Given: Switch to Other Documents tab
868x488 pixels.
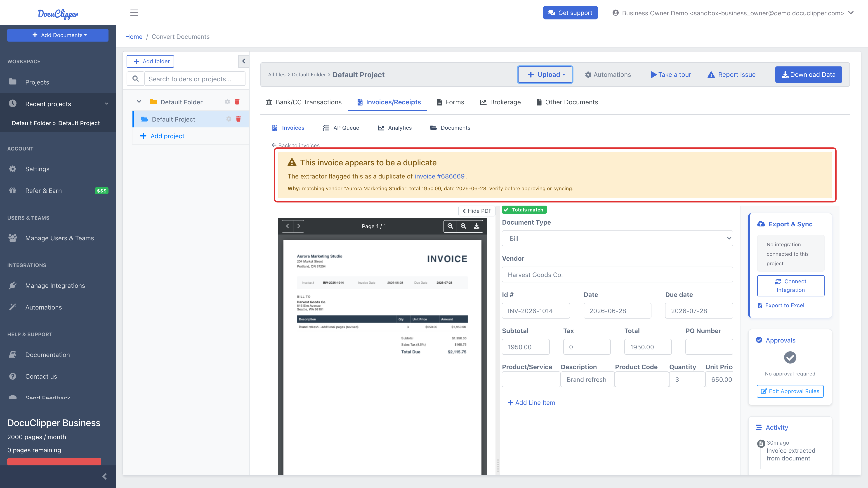Looking at the screenshot, I should click(x=567, y=102).
